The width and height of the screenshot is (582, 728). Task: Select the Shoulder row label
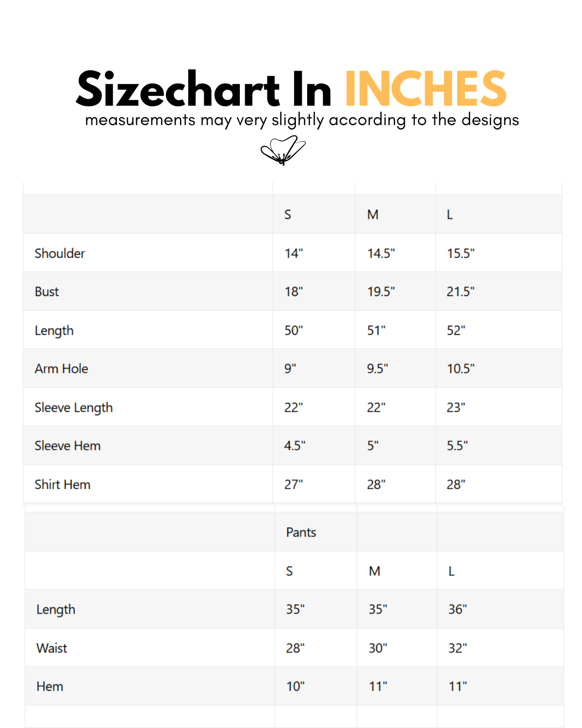pyautogui.click(x=60, y=253)
